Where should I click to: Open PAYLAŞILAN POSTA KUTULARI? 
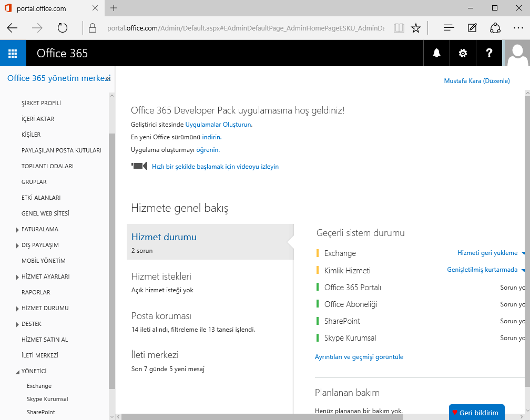click(62, 150)
